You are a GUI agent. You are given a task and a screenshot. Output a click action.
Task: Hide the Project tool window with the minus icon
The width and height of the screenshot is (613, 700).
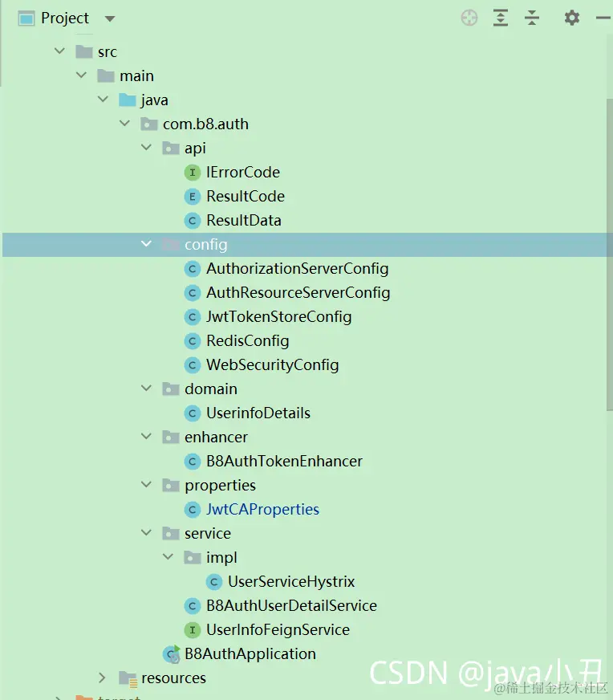pos(603,18)
